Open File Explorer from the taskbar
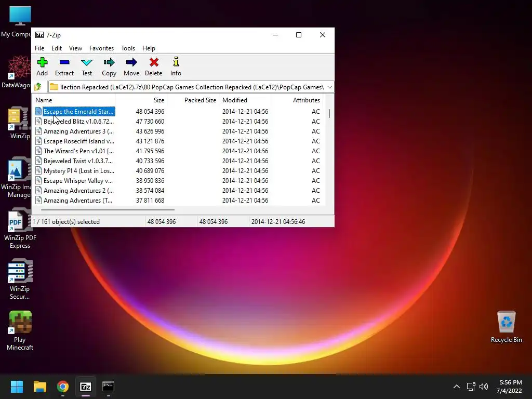Image resolution: width=532 pixels, height=399 pixels. (39, 387)
